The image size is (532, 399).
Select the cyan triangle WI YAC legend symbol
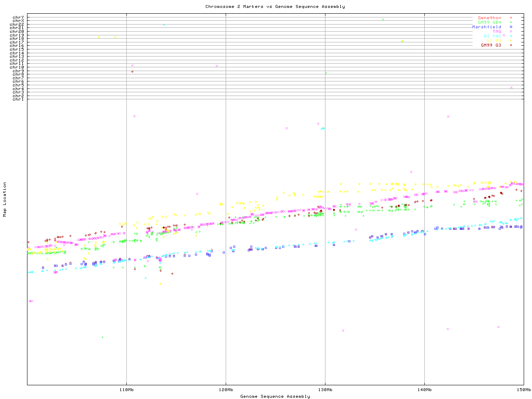(x=511, y=36)
